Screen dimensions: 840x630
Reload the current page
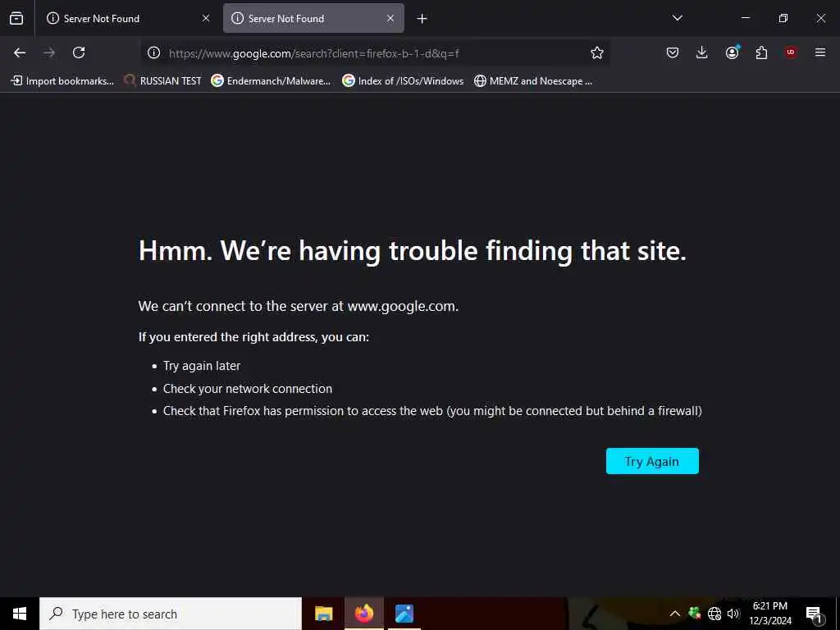79,52
